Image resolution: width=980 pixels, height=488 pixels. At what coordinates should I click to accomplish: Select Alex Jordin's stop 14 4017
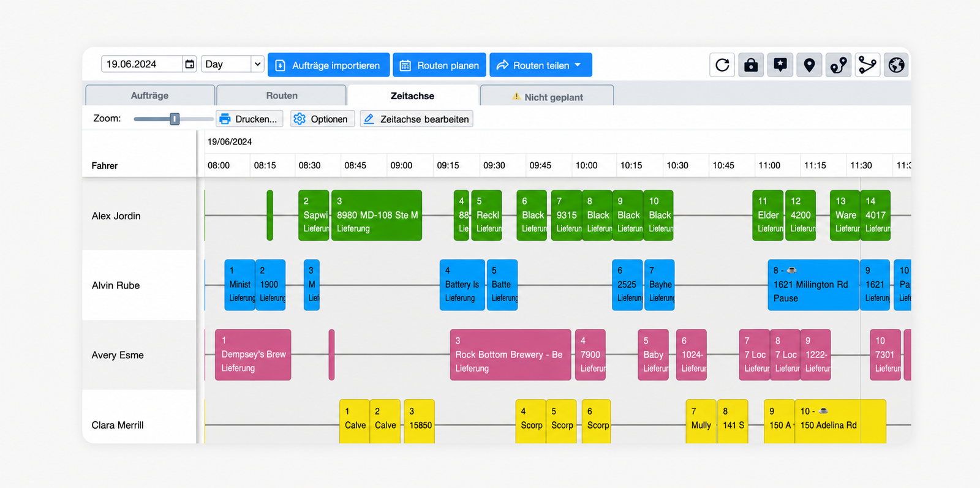pyautogui.click(x=876, y=215)
